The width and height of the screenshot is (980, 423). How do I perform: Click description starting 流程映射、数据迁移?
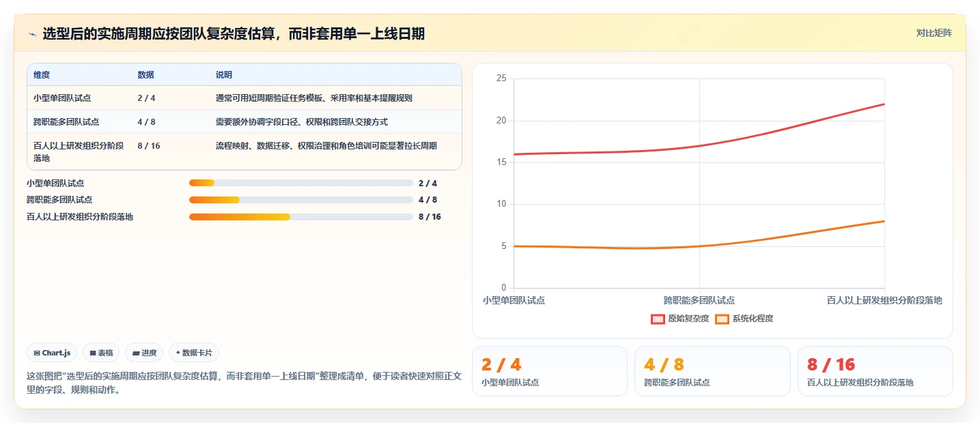(x=326, y=146)
